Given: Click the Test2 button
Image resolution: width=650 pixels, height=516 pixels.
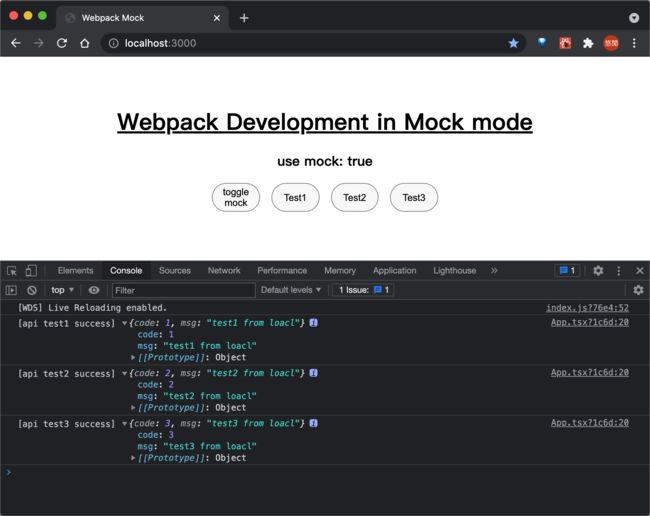Looking at the screenshot, I should point(354,197).
